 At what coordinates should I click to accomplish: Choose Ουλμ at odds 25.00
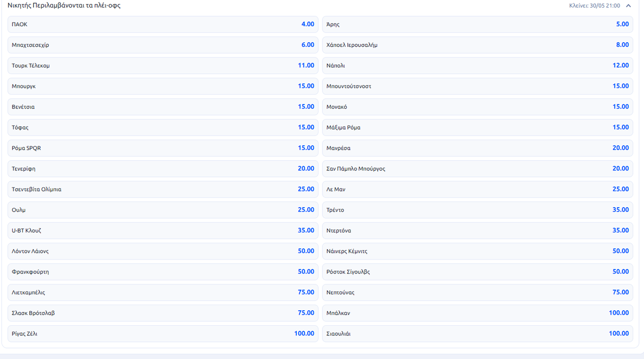pos(163,210)
